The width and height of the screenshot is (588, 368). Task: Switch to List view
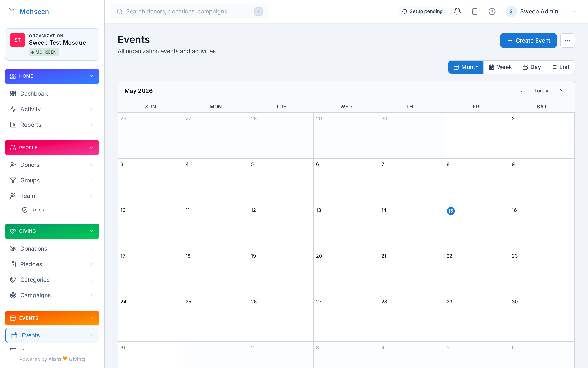(x=560, y=67)
